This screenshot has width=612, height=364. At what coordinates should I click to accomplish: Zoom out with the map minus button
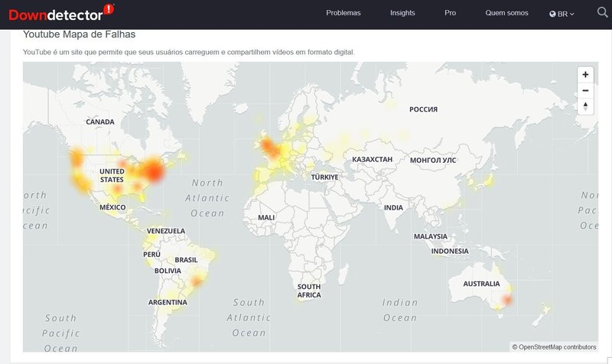pos(585,90)
